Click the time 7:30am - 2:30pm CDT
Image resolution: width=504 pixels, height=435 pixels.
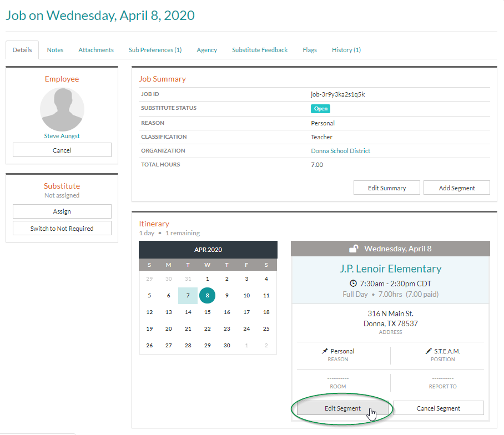coord(395,284)
